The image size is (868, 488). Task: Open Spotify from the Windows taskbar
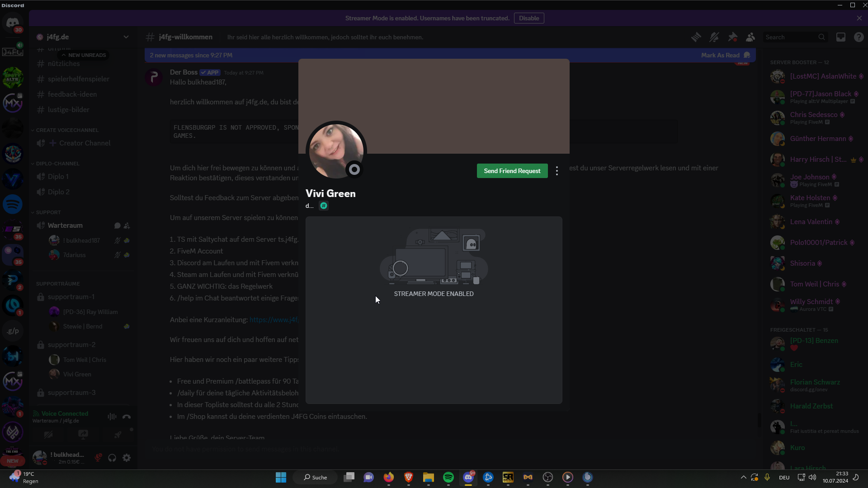click(x=448, y=477)
